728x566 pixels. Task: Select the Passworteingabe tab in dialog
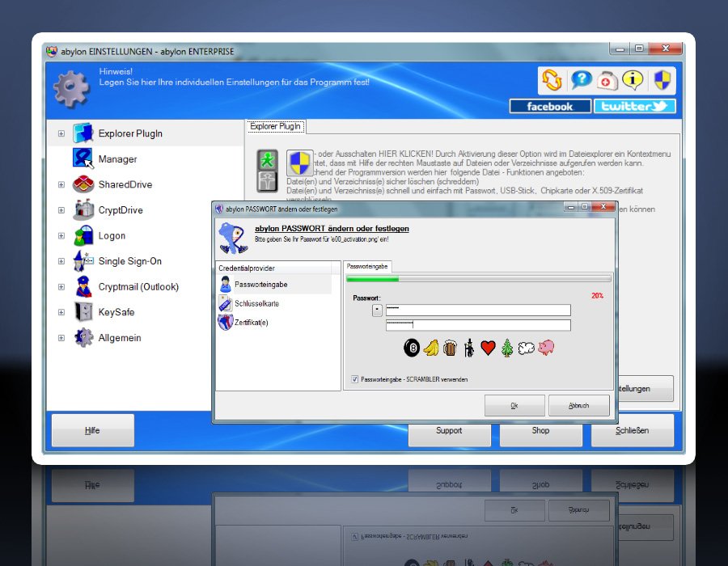pyautogui.click(x=367, y=266)
